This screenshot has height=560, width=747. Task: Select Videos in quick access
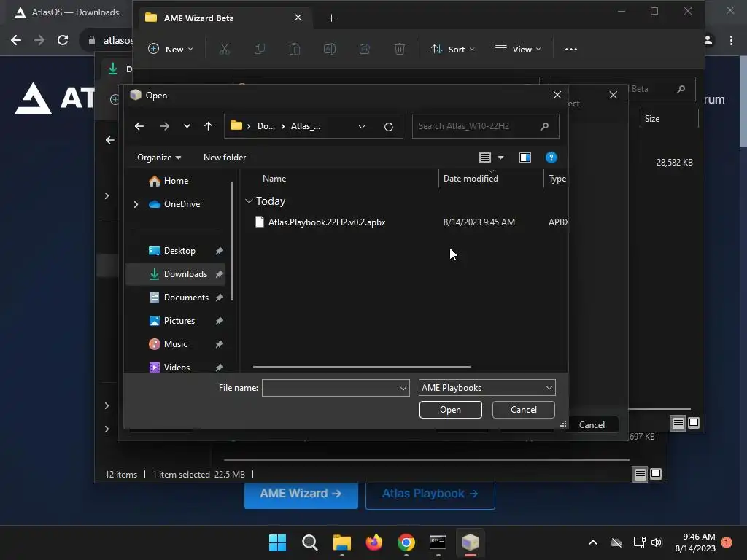pyautogui.click(x=177, y=367)
